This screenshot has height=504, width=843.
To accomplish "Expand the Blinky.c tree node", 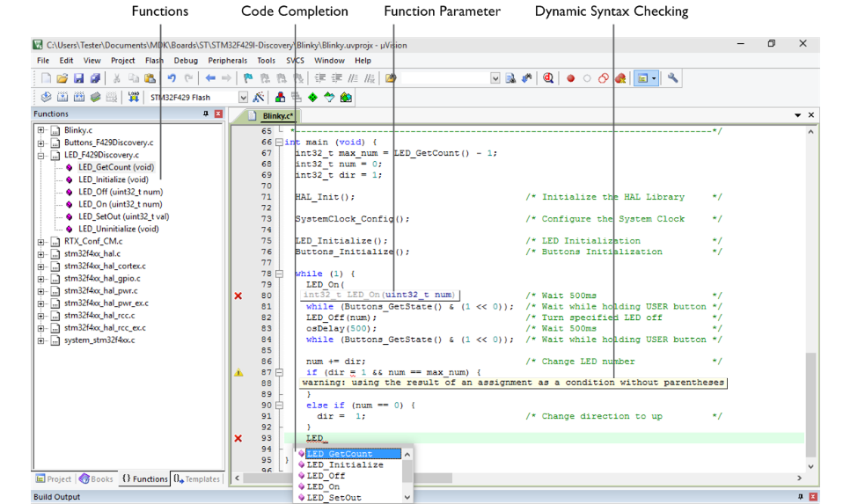I will (41, 130).
